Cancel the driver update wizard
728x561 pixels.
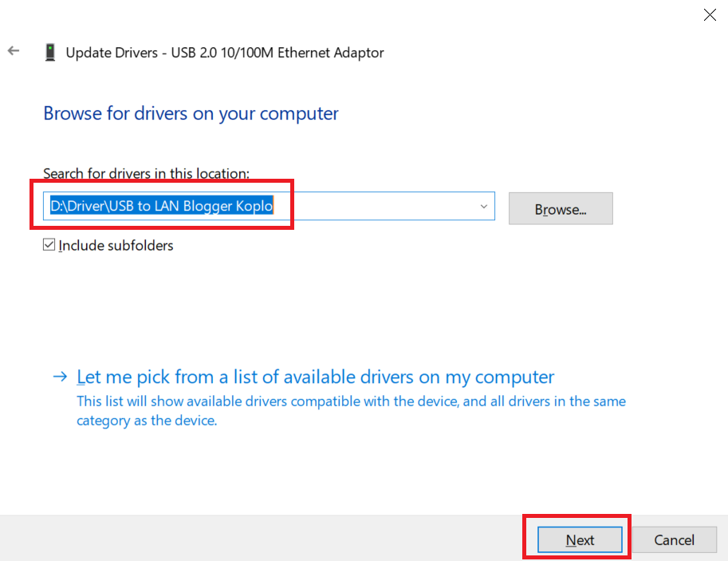point(675,539)
